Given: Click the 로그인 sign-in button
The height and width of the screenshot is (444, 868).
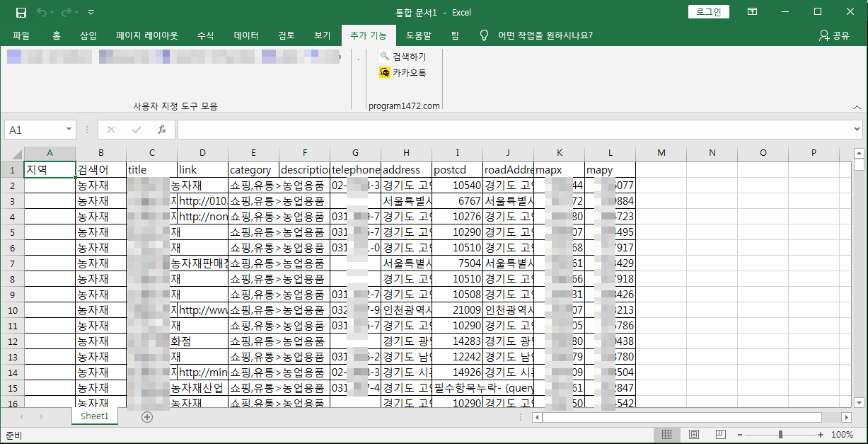Looking at the screenshot, I should (708, 12).
